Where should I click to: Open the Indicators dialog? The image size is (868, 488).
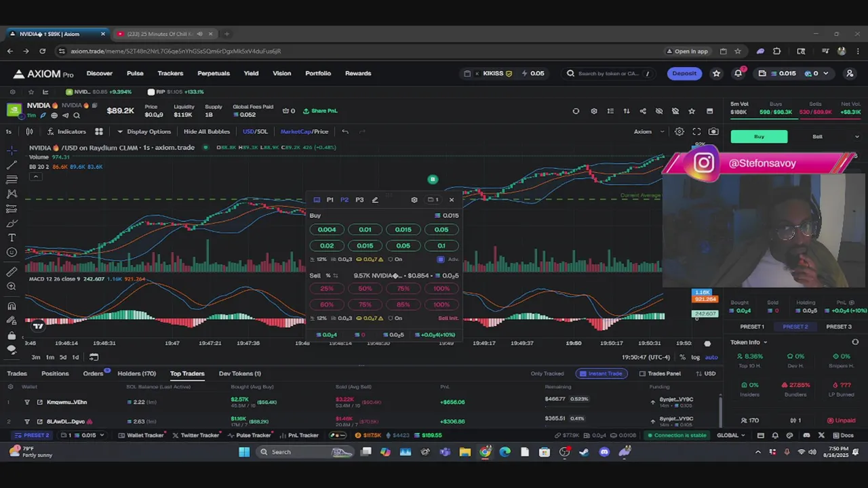tap(66, 131)
